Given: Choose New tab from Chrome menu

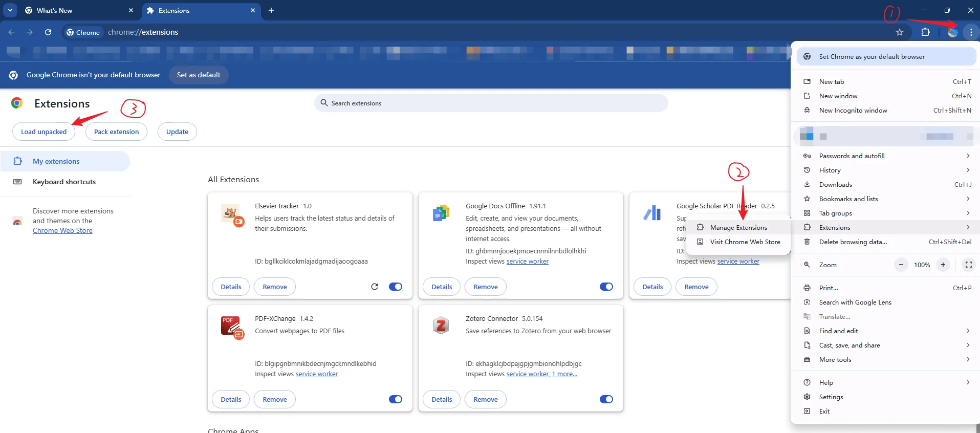Looking at the screenshot, I should click(x=886, y=82).
